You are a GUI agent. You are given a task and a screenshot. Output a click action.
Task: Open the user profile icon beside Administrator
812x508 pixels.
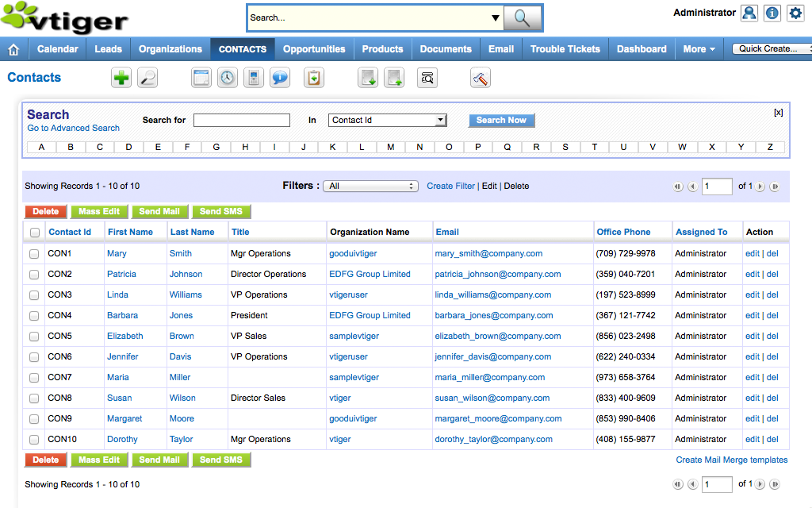(749, 13)
